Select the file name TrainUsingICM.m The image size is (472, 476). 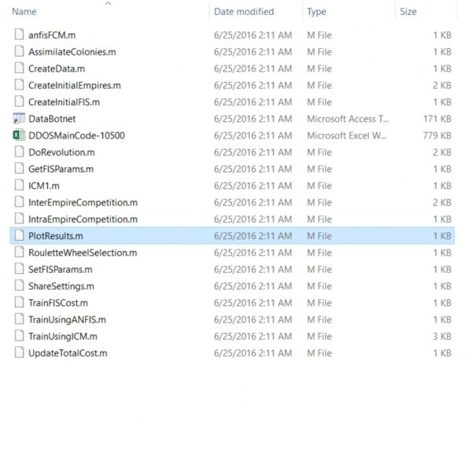point(63,337)
